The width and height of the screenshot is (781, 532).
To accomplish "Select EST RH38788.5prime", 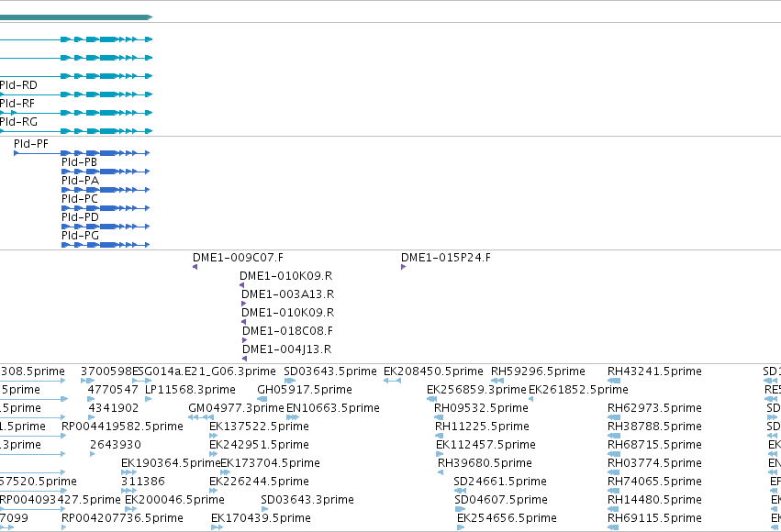I will [x=654, y=427].
